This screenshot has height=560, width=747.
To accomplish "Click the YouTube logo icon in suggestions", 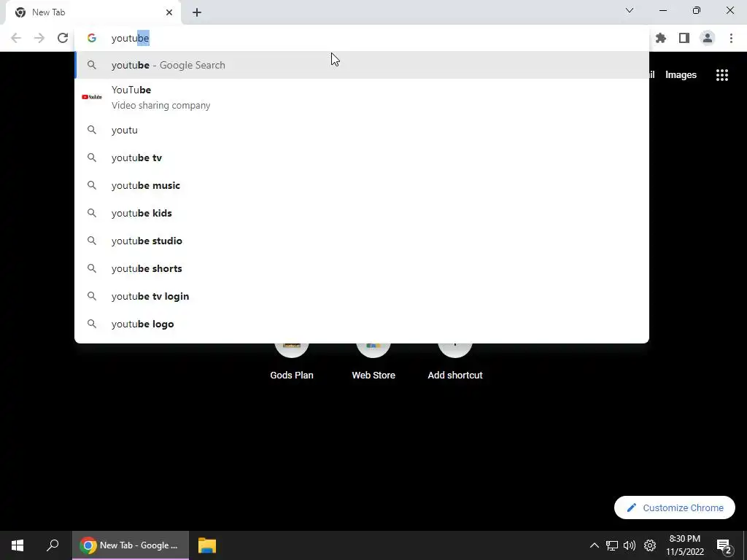I will pos(92,97).
